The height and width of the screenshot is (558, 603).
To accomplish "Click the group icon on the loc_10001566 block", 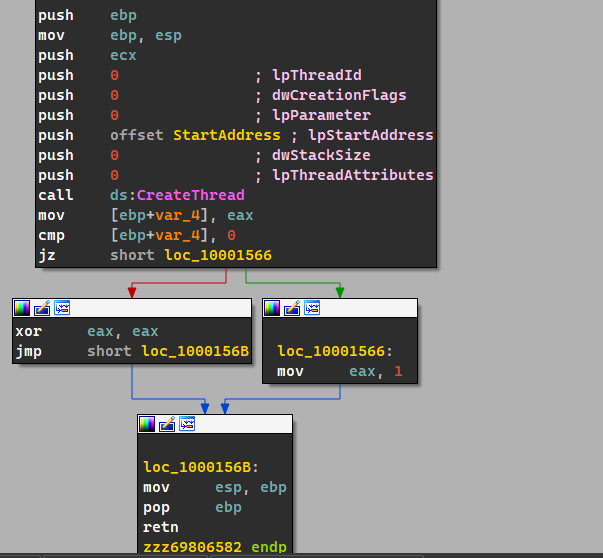I will (311, 308).
